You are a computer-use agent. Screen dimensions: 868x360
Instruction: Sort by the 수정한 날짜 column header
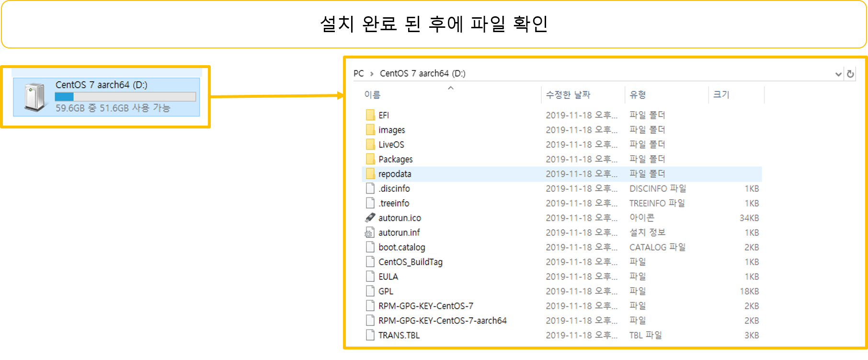click(x=568, y=95)
